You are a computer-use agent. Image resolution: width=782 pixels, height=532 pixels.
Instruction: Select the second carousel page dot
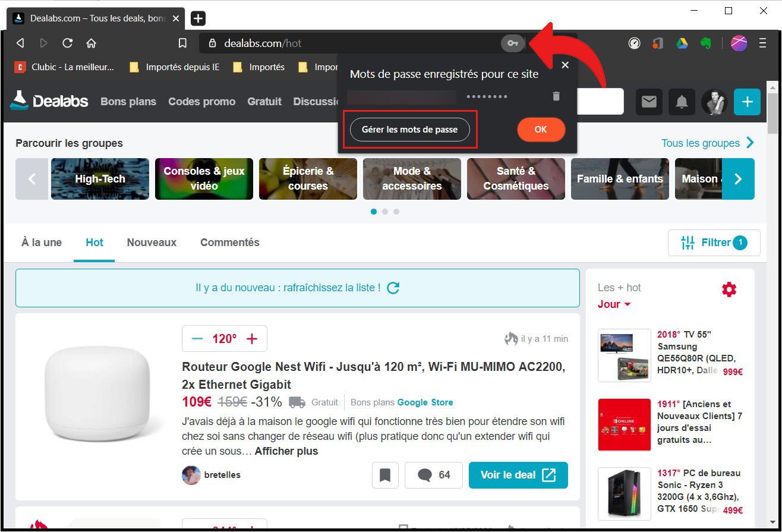coord(385,212)
